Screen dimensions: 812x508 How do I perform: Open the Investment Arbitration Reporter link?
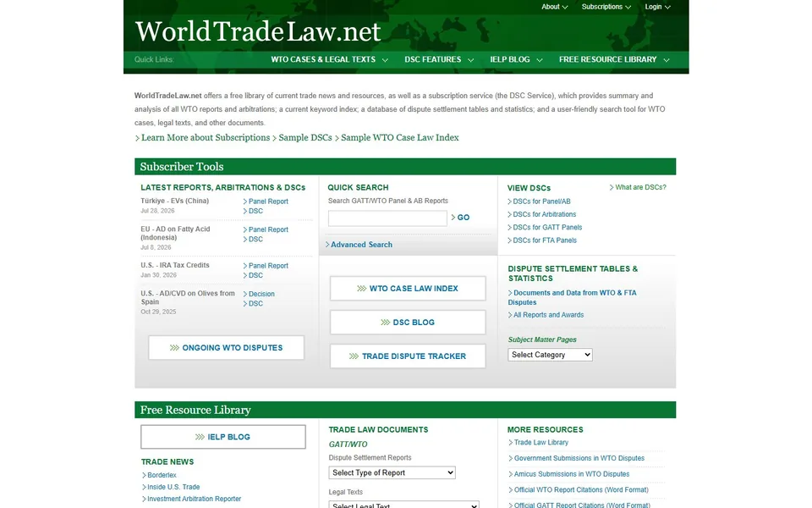click(x=192, y=499)
